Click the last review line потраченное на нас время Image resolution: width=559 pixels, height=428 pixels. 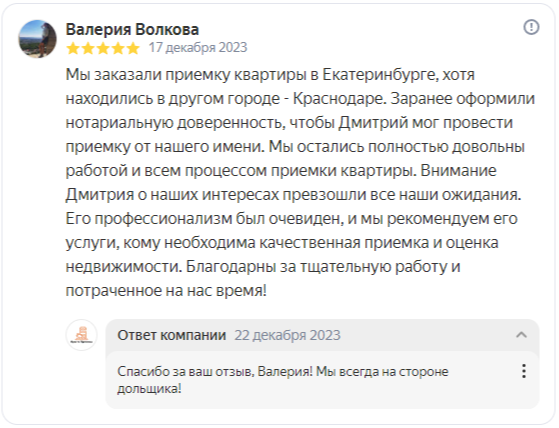166,291
